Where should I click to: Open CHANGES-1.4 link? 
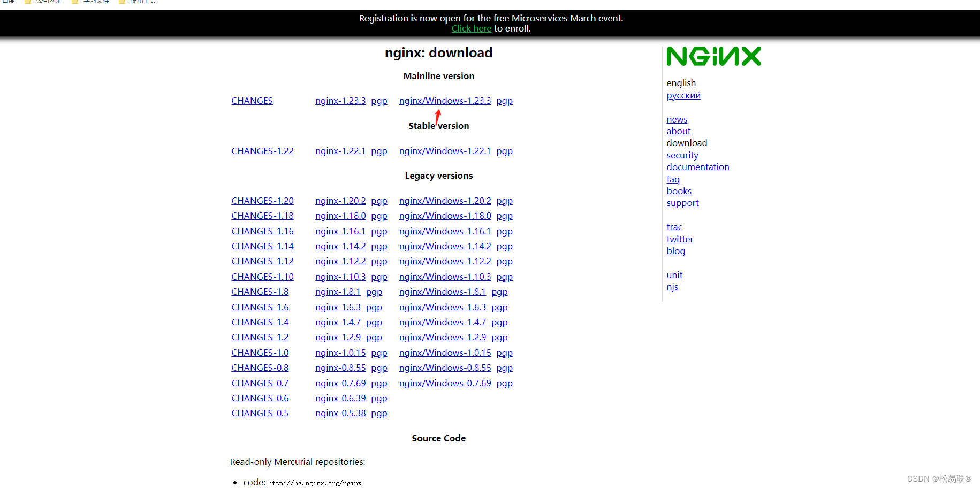(260, 322)
